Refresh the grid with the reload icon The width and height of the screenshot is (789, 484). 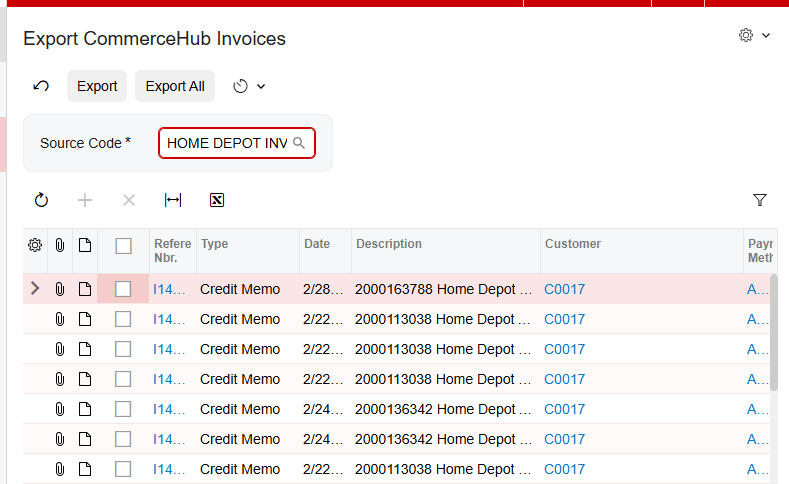tap(41, 200)
